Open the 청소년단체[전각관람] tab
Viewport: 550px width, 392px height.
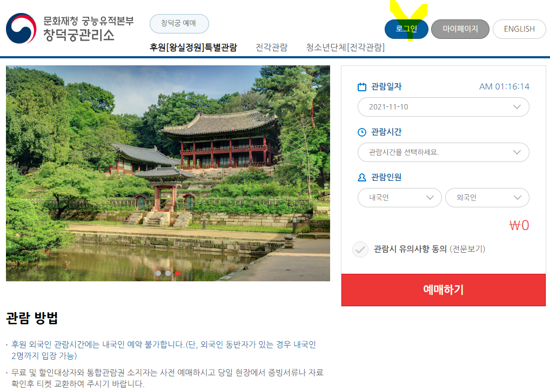point(345,48)
